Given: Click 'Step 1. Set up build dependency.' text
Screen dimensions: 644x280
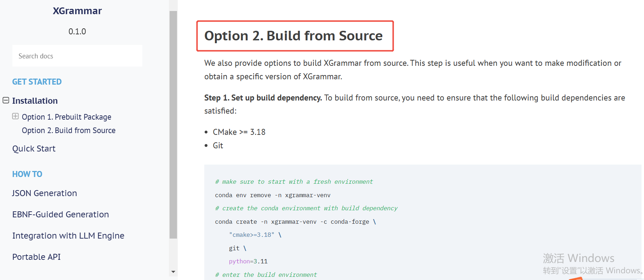Looking at the screenshot, I should [263, 98].
